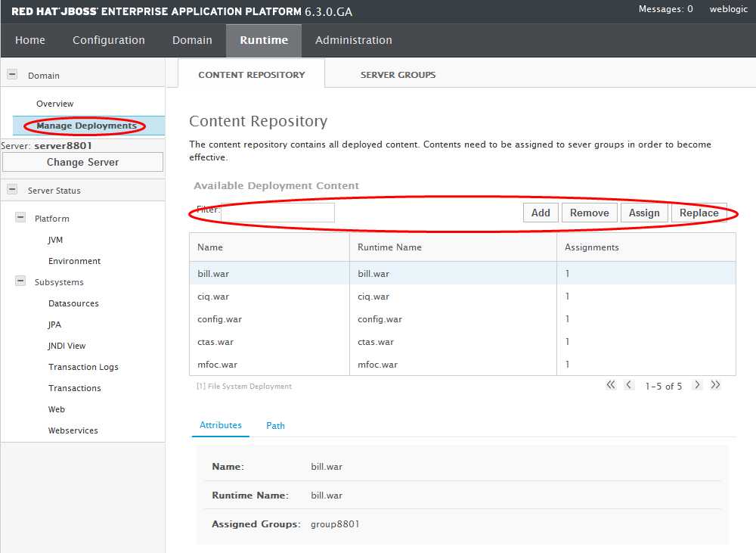
Task: Go to next page of deployments
Action: (x=697, y=385)
